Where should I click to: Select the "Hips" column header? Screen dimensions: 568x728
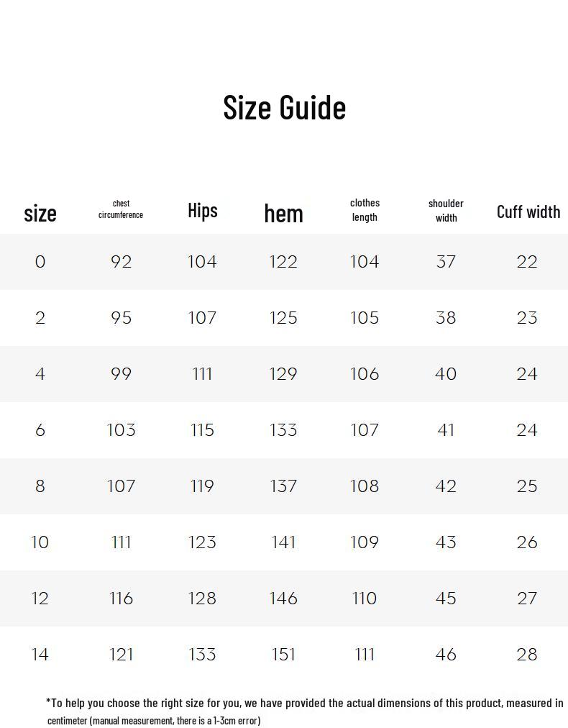point(202,210)
